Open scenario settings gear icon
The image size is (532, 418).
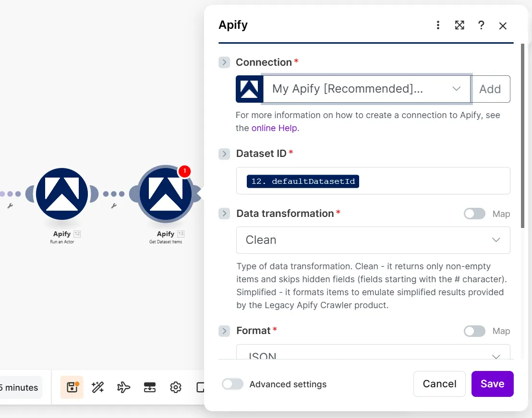[x=175, y=387]
